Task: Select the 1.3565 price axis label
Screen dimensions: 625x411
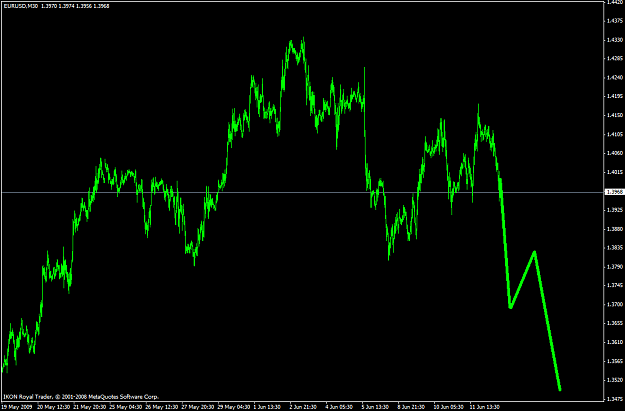Action: coord(615,361)
